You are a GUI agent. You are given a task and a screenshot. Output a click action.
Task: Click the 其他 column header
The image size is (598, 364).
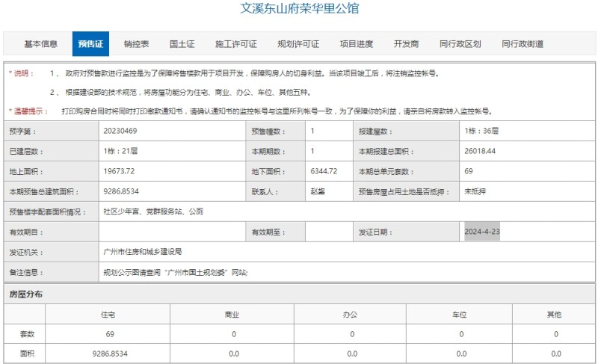tap(554, 315)
